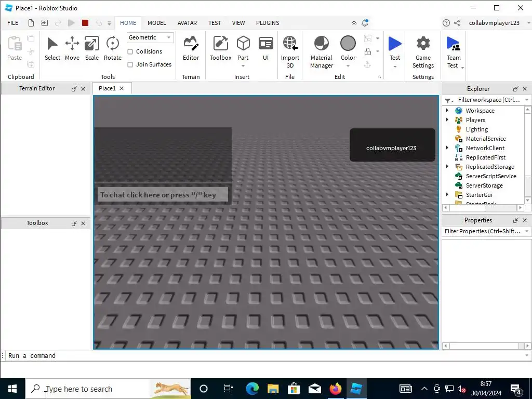Pick the Rotate tool
The height and width of the screenshot is (399, 532).
(x=112, y=48)
